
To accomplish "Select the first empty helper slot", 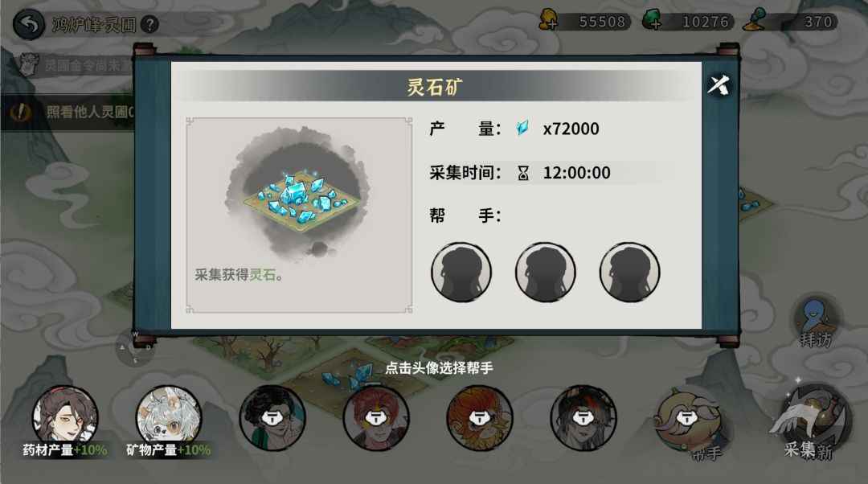I will click(x=461, y=272).
